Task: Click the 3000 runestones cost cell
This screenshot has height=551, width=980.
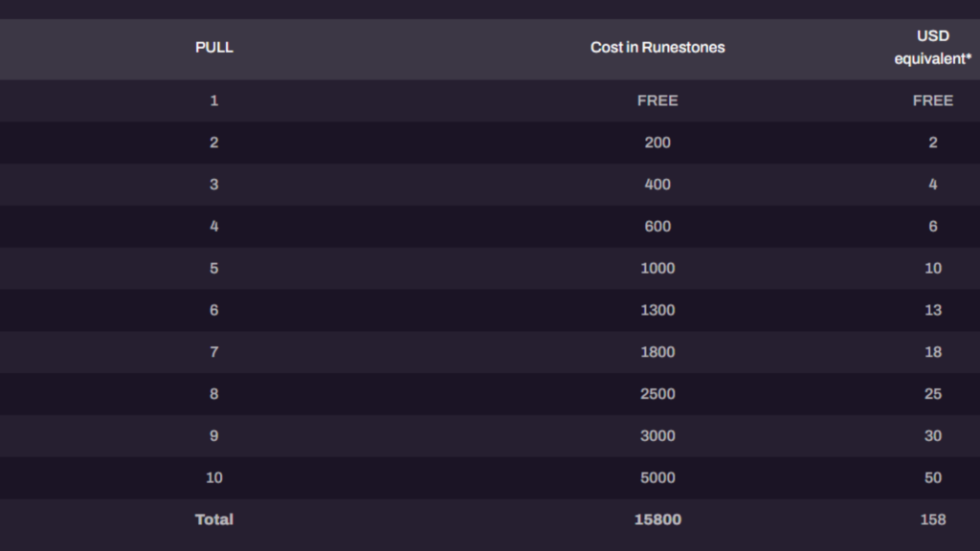Action: [x=657, y=436]
